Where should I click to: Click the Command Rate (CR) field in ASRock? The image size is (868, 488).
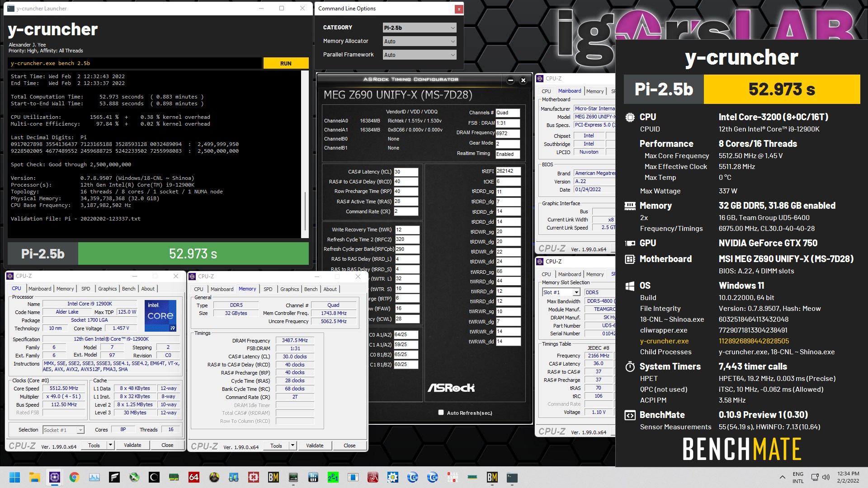pos(406,211)
